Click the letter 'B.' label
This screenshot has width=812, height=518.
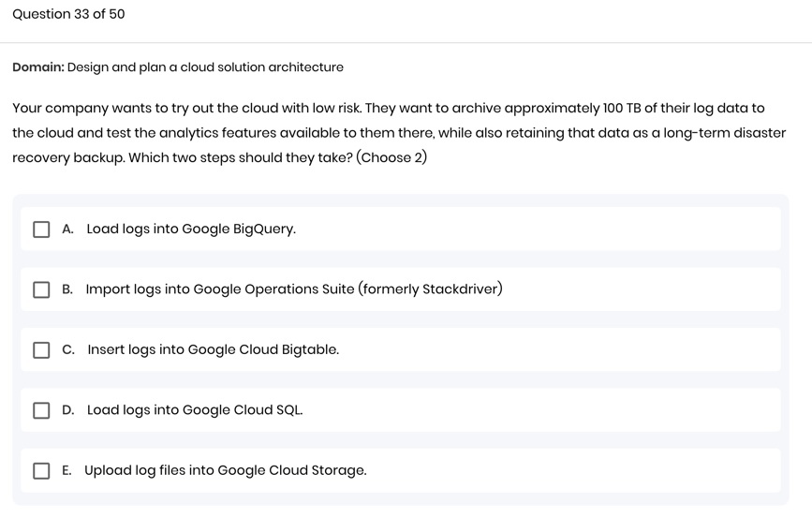68,289
